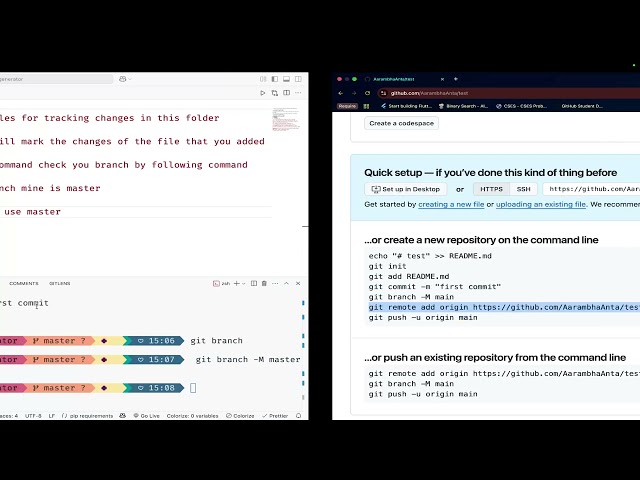640x480 pixels.
Task: Open 'Start building Flutt...' bookmark
Action: coord(406,106)
